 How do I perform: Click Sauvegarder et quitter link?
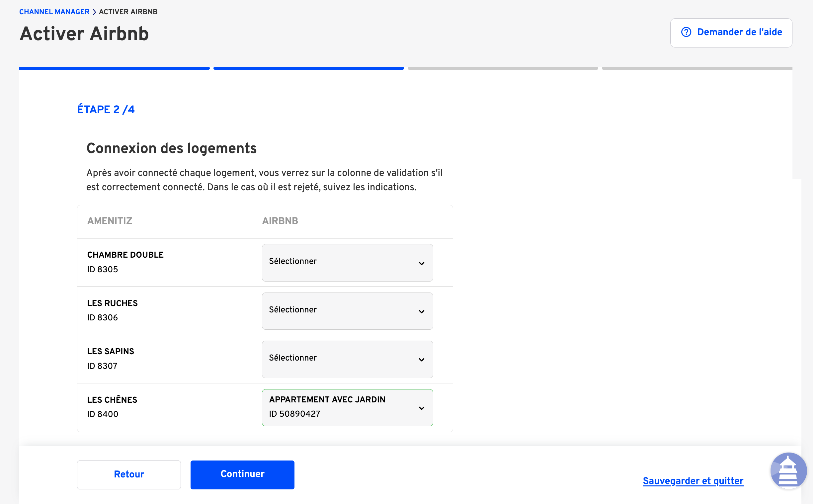point(693,481)
